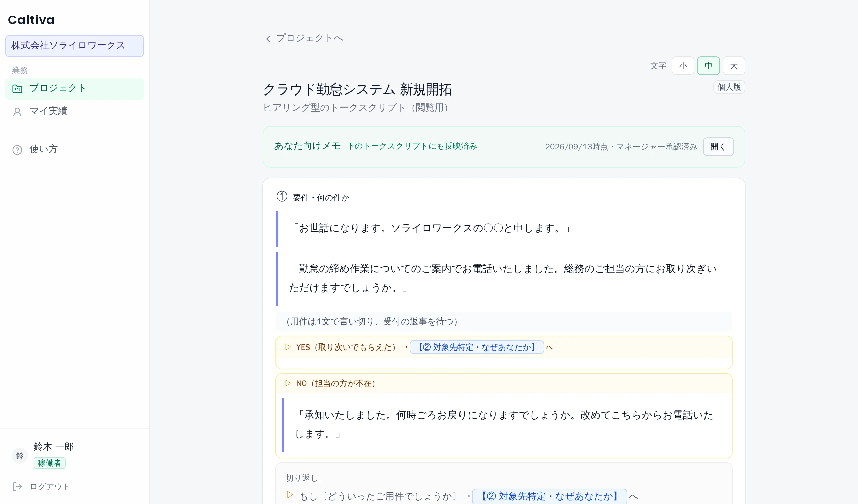
Task: Click the クラウド勤怠システム 新規開拓 title
Action: pyautogui.click(x=358, y=90)
